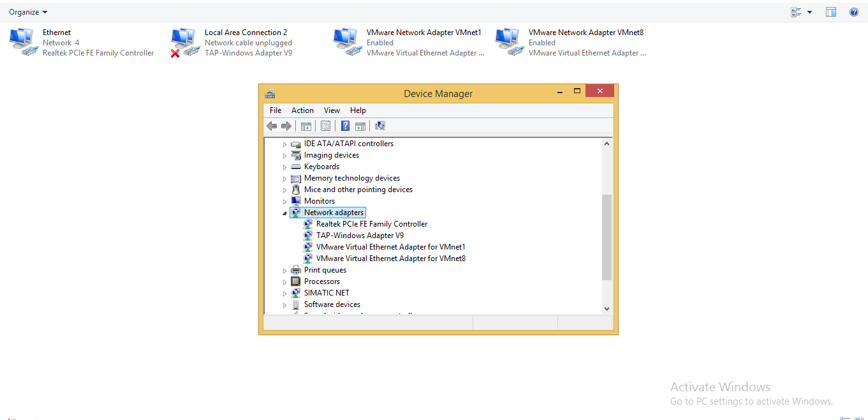Click the Device Manager title bar icon
Viewport: 868px width, 420px height.
[x=270, y=93]
